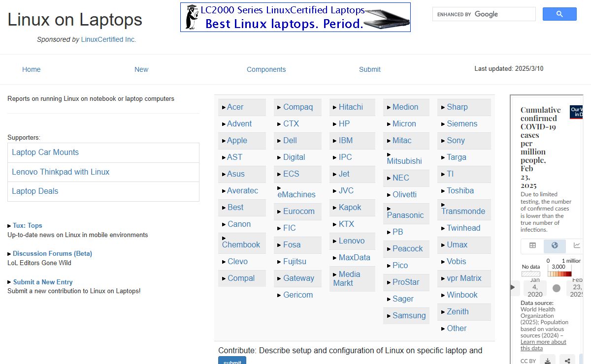Visit Discussion Forums (Beta)

coord(52,254)
